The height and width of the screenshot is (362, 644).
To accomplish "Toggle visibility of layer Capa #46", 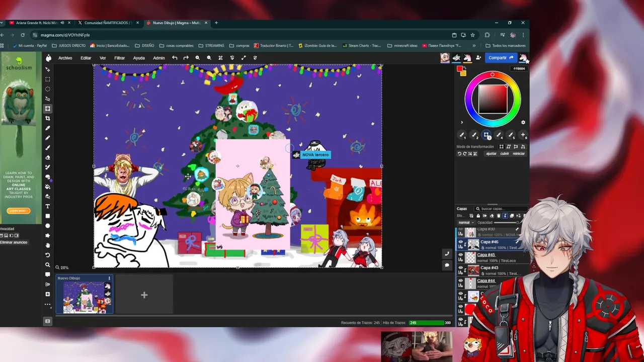I will [x=460, y=242].
